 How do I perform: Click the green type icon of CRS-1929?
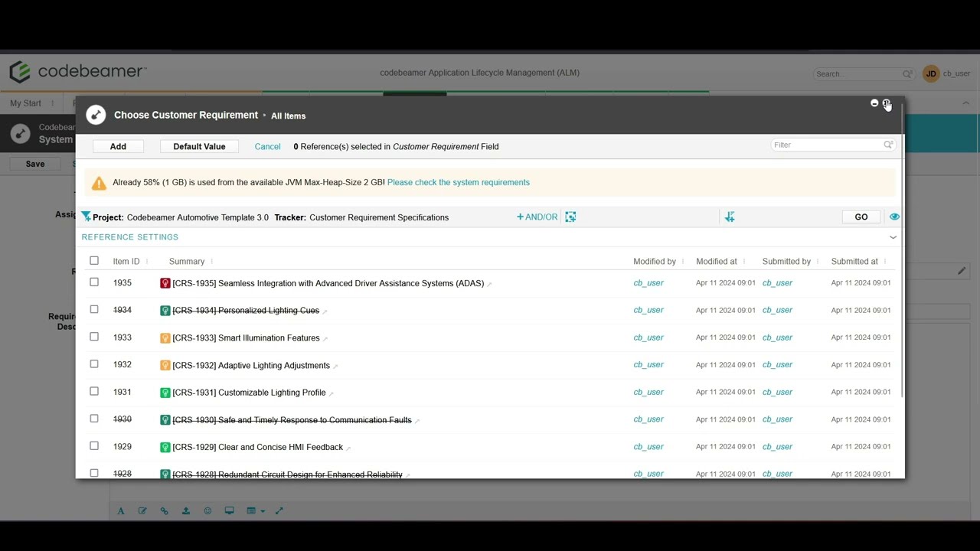pyautogui.click(x=165, y=447)
